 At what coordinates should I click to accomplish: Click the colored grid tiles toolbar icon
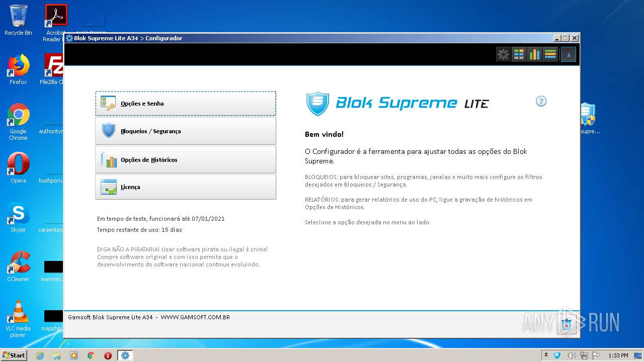click(519, 54)
